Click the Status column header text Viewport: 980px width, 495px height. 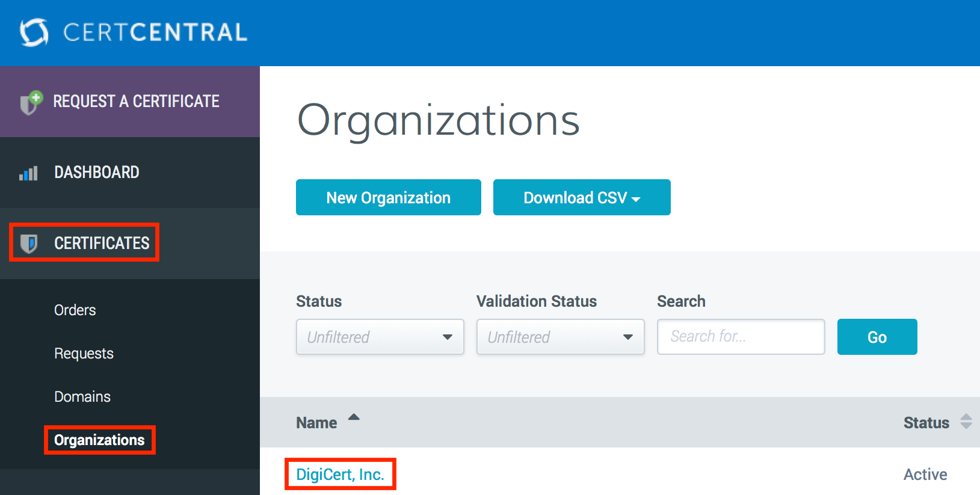point(926,423)
